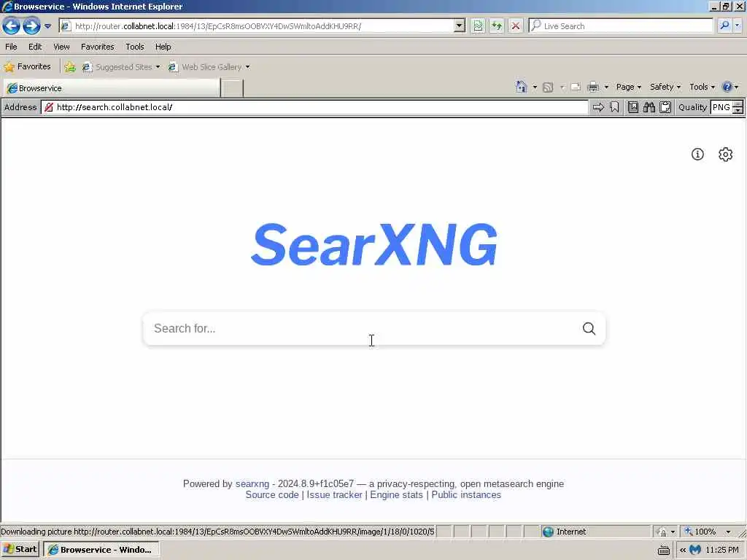
Task: Click the Browservice bookmark ribbon icon
Action: coord(614,107)
